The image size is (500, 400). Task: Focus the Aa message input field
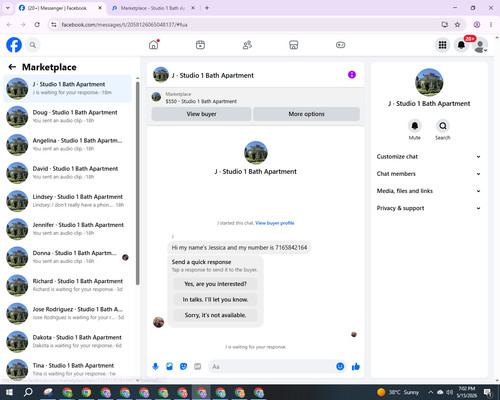pos(277,367)
